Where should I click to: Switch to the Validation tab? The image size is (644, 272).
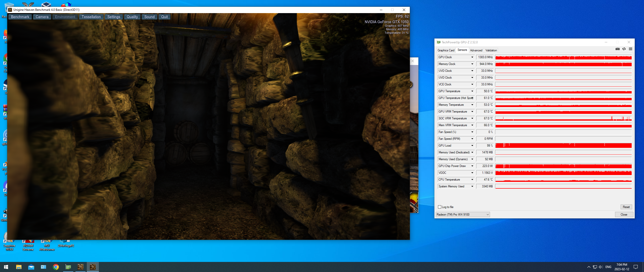click(x=491, y=50)
